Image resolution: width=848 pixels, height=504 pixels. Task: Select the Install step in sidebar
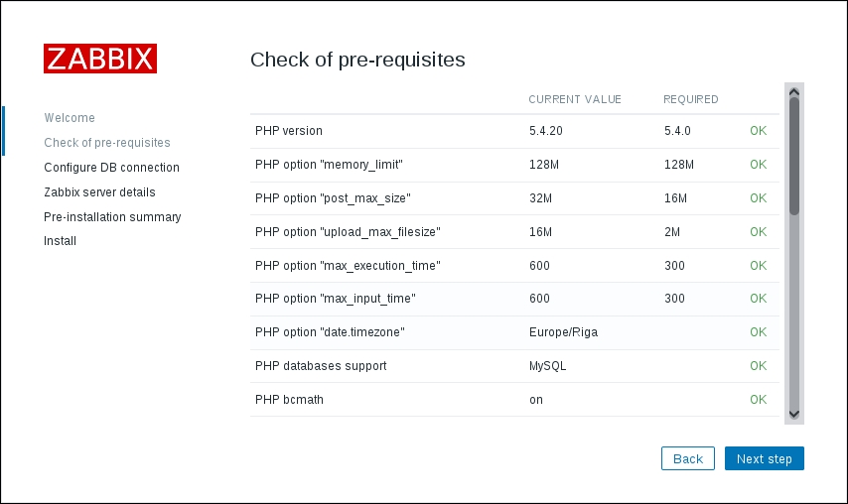(x=60, y=241)
